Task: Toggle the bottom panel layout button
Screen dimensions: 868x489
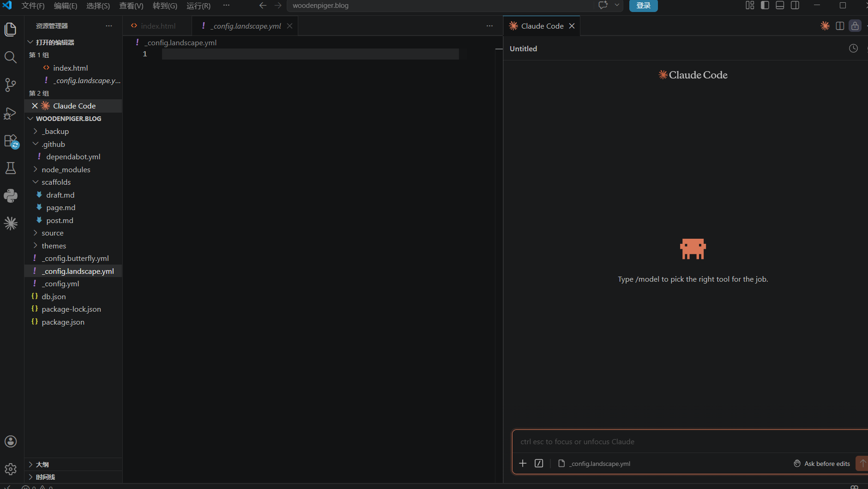Action: pos(780,6)
